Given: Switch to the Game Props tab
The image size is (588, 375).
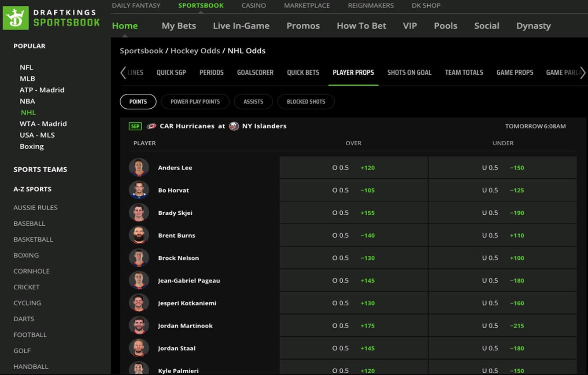Looking at the screenshot, I should [x=515, y=73].
